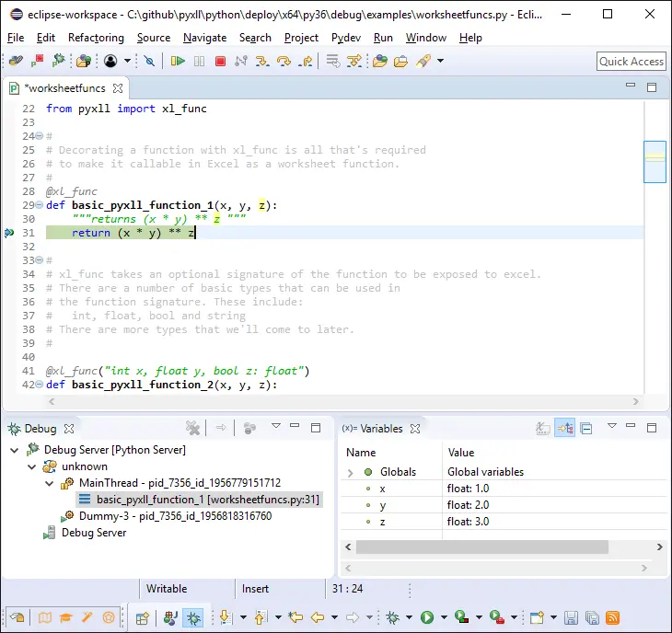
Task: Click the Next Annotation down arrow icon
Action: pyautogui.click(x=226, y=617)
